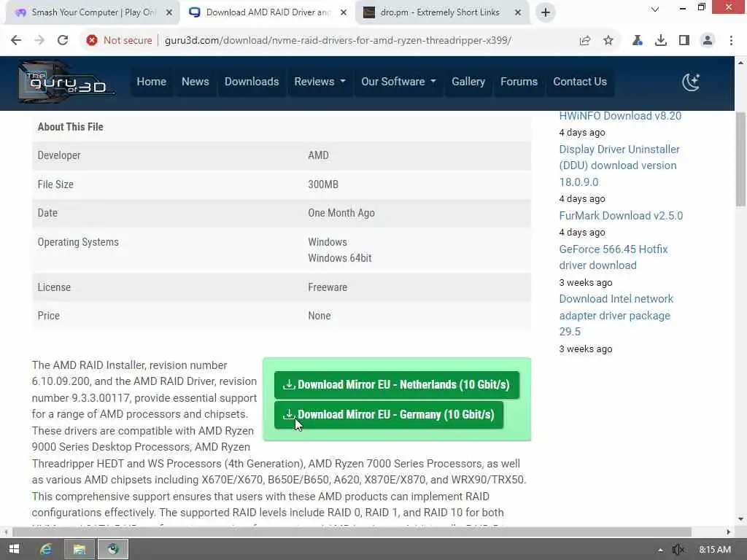
Task: Go back to the previous page
Action: tap(16, 41)
